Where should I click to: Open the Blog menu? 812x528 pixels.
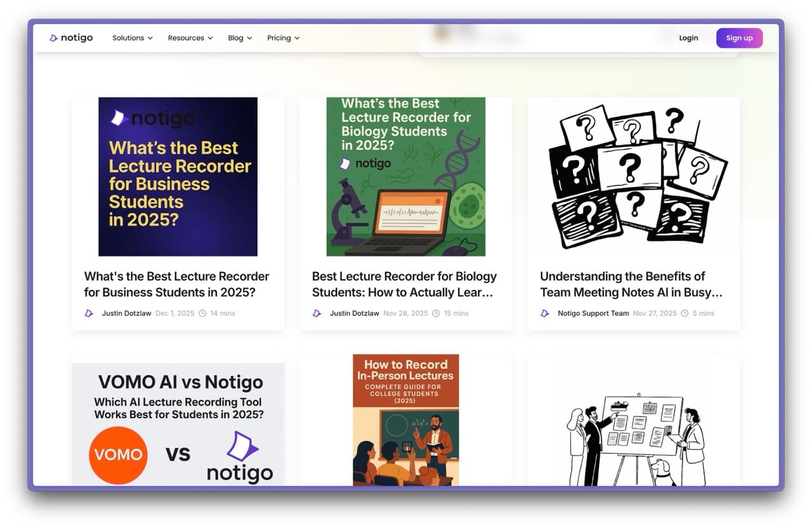pos(239,37)
